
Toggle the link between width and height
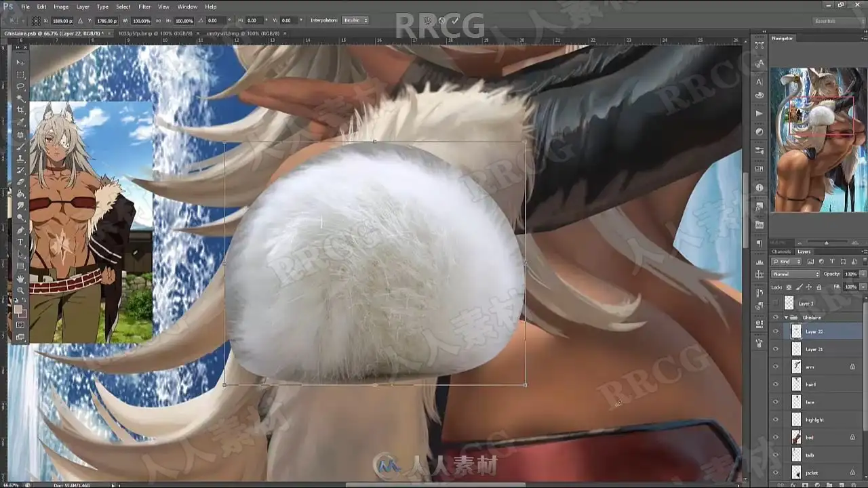click(x=159, y=20)
